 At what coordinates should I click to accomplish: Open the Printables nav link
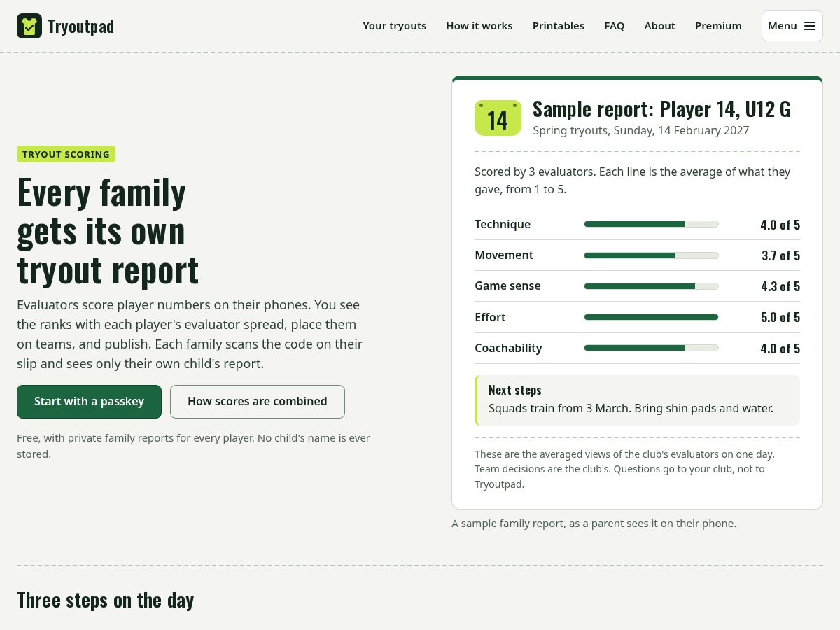(559, 26)
